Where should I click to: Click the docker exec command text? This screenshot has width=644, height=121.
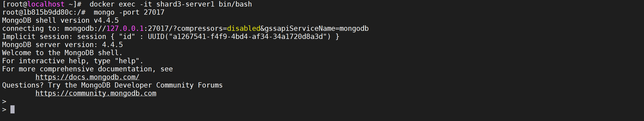[112, 4]
